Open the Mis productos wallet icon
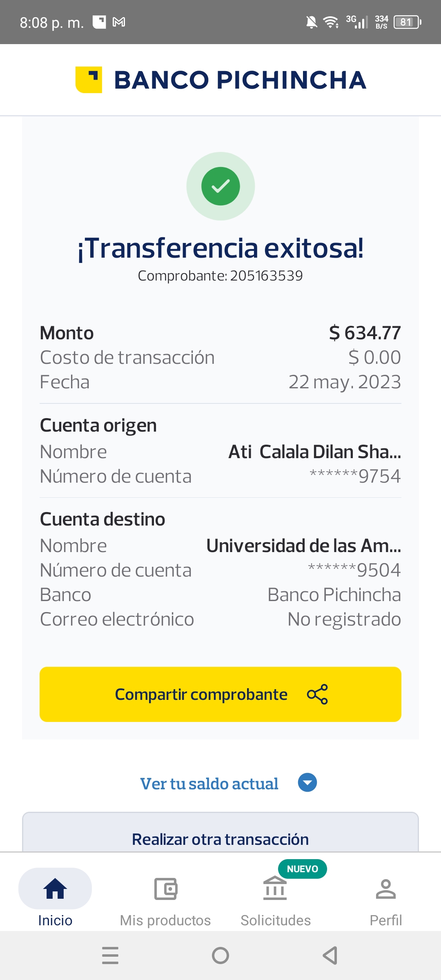The height and width of the screenshot is (980, 441). click(x=165, y=889)
